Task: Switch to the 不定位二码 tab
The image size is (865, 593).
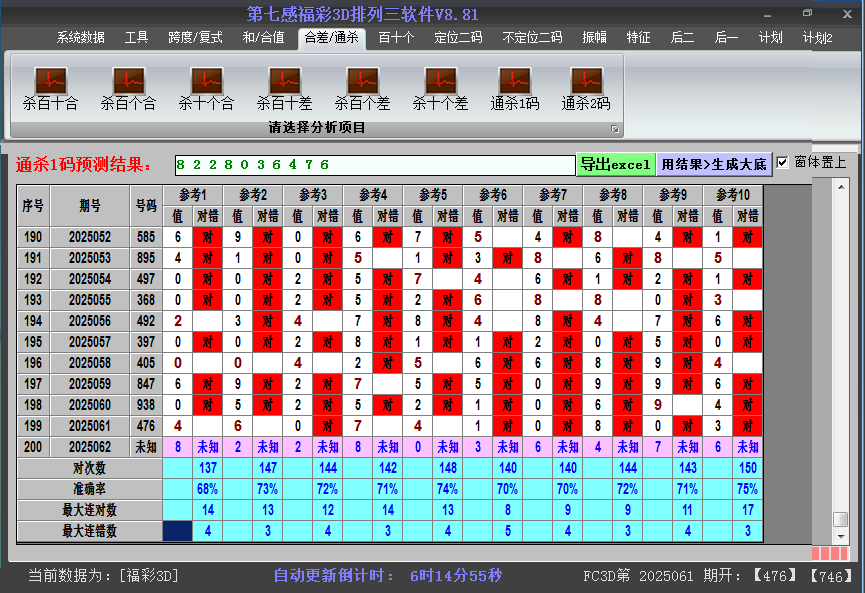Action: (x=532, y=38)
